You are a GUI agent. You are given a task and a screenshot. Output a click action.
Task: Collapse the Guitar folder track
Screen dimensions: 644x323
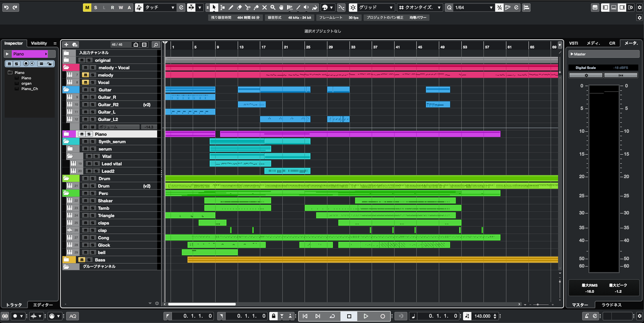point(67,90)
